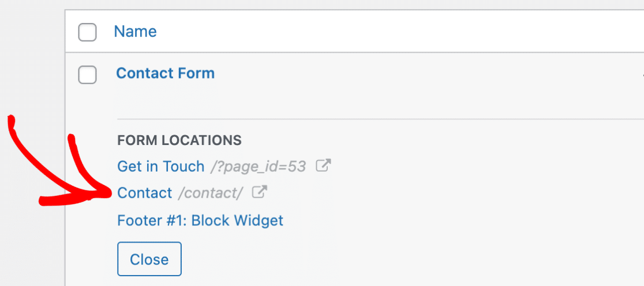Open external link icon beside Get in Touch
644x286 pixels.
pyautogui.click(x=324, y=166)
